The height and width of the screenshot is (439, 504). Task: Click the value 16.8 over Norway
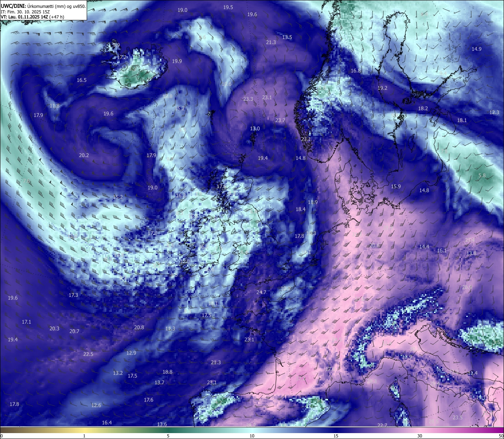click(356, 70)
